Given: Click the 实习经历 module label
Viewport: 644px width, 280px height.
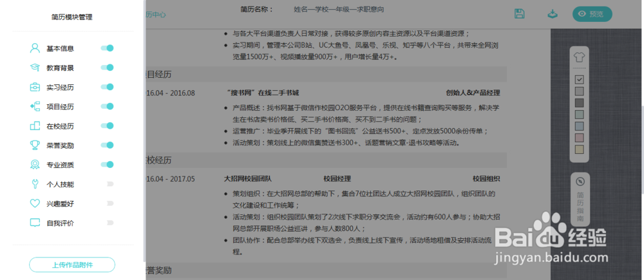Looking at the screenshot, I should coord(61,87).
